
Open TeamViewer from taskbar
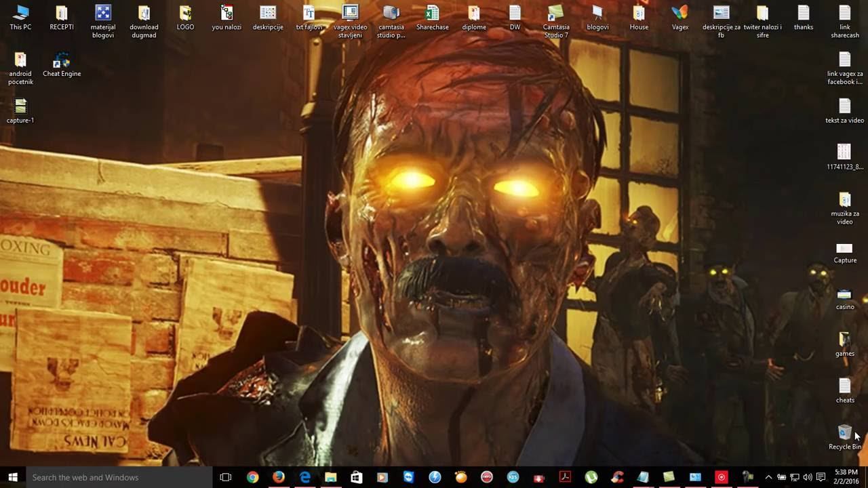click(408, 477)
